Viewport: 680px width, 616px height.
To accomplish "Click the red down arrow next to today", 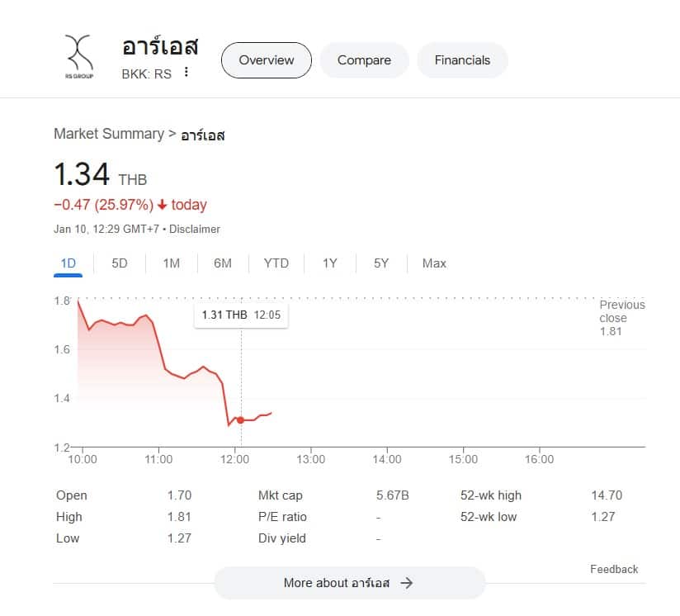I will (163, 205).
